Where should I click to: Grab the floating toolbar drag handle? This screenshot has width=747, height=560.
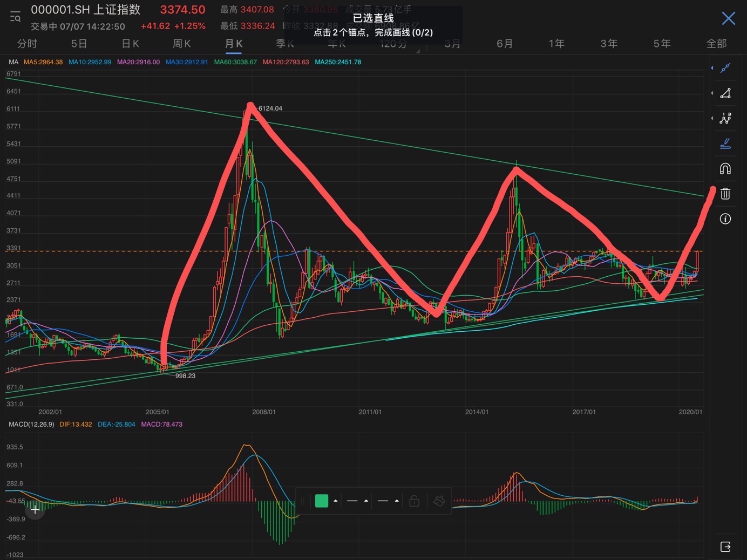pyautogui.click(x=303, y=501)
